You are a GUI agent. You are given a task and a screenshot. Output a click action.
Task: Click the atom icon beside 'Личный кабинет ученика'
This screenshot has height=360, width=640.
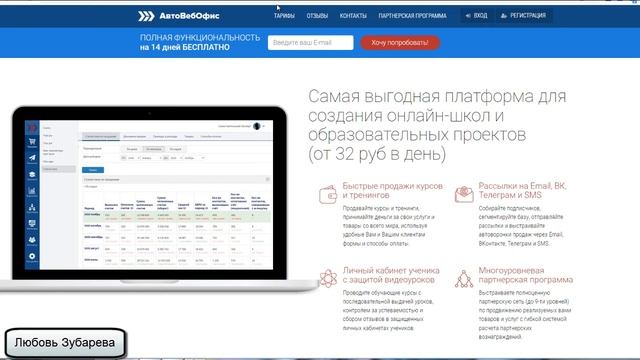coord(328,278)
